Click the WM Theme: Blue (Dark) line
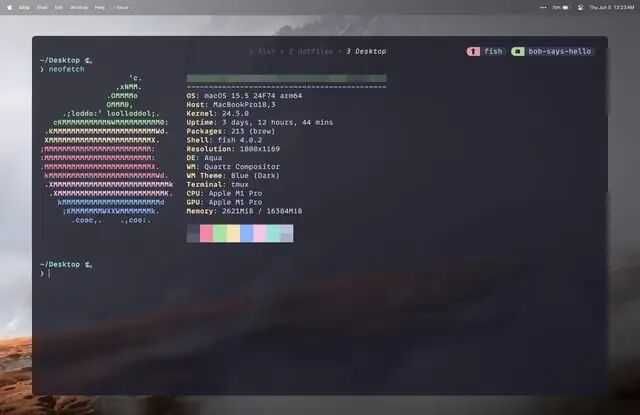640x415 pixels. pos(233,176)
